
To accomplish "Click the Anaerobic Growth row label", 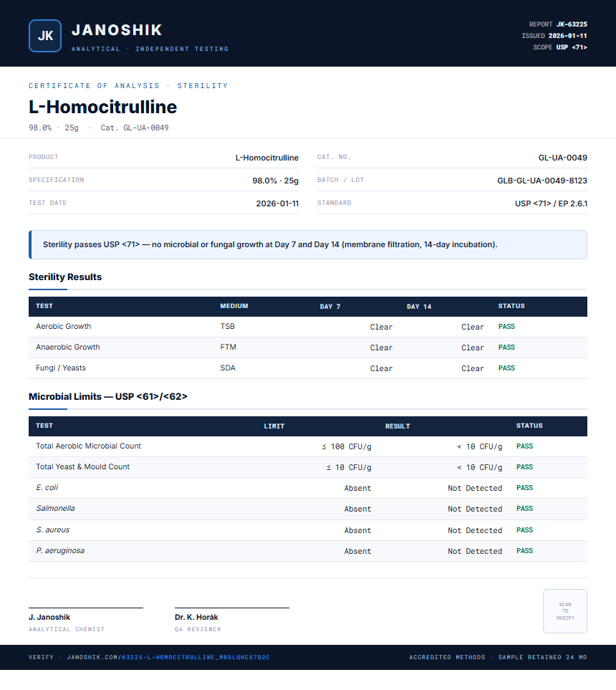I will tap(68, 347).
